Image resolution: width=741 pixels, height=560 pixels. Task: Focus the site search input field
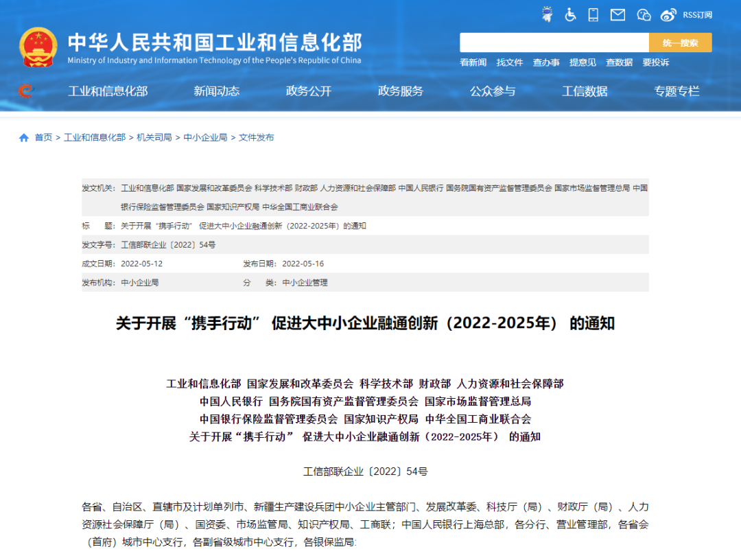[554, 43]
